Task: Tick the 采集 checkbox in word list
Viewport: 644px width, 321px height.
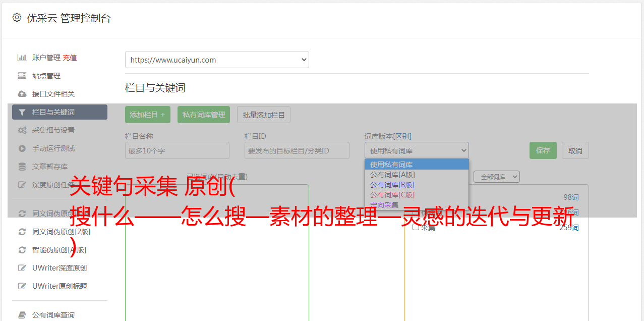Action: click(x=416, y=227)
